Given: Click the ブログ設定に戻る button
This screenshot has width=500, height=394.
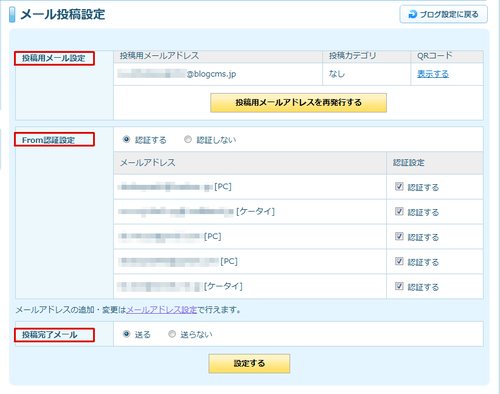Looking at the screenshot, I should 444,14.
